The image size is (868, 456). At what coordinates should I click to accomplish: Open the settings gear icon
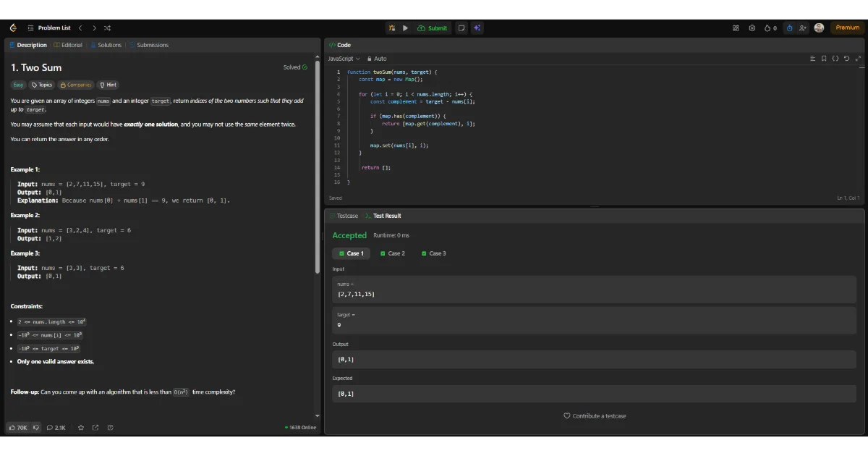(x=752, y=28)
